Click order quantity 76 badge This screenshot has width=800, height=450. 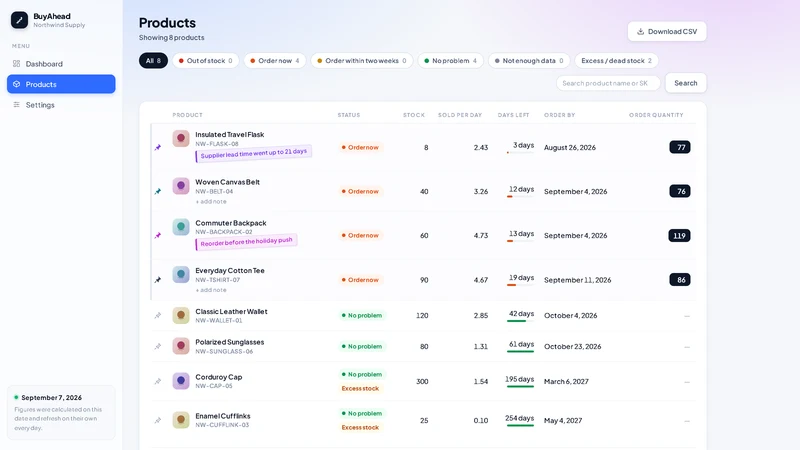[680, 191]
